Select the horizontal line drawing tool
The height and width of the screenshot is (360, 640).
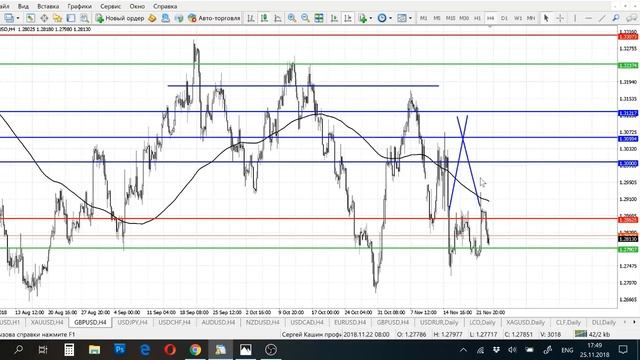(588, 18)
